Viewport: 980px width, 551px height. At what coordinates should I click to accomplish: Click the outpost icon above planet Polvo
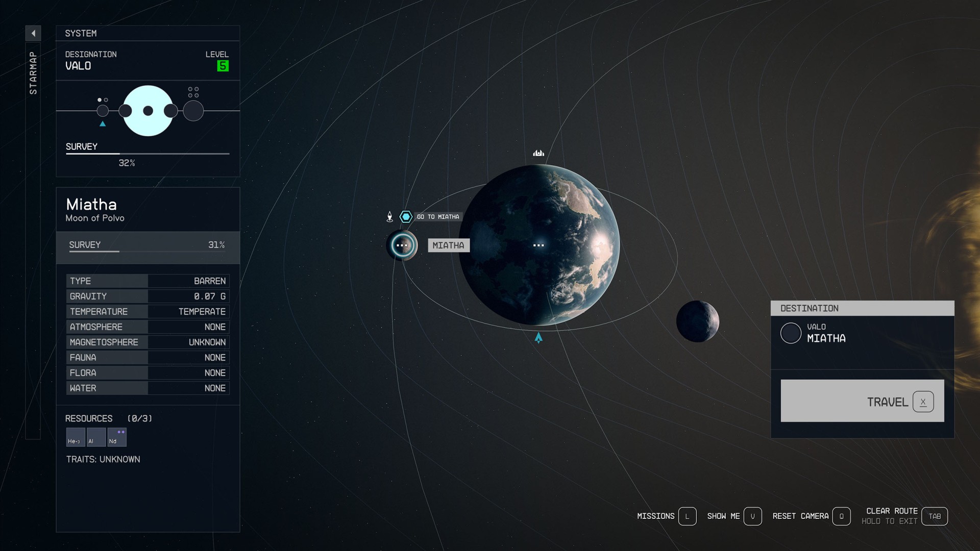(538, 153)
